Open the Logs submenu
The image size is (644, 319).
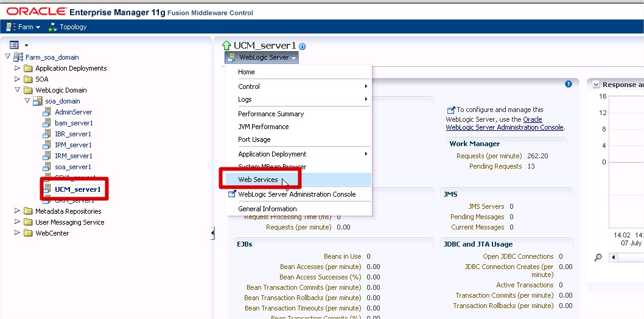click(x=245, y=99)
